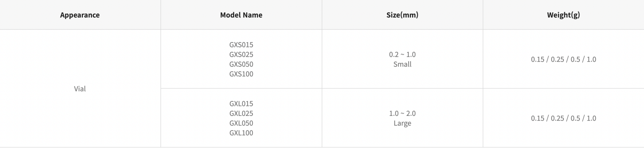Click the Large size label

click(x=402, y=123)
